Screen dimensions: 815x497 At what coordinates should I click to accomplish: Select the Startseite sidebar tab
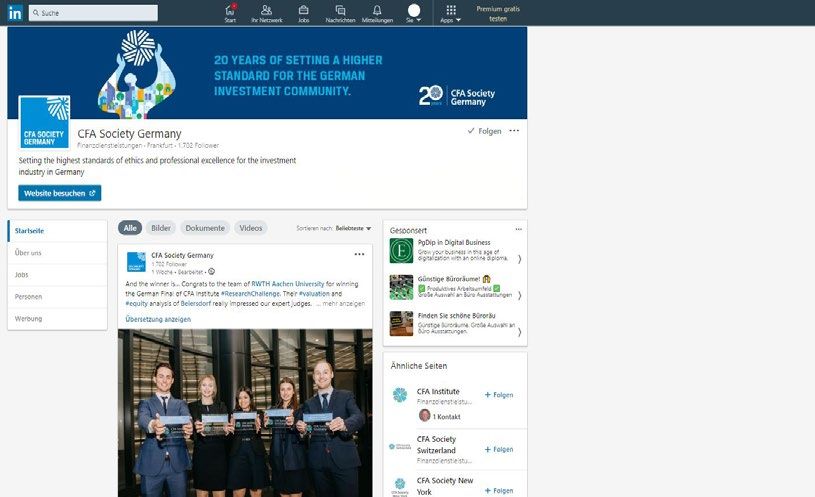coord(57,231)
